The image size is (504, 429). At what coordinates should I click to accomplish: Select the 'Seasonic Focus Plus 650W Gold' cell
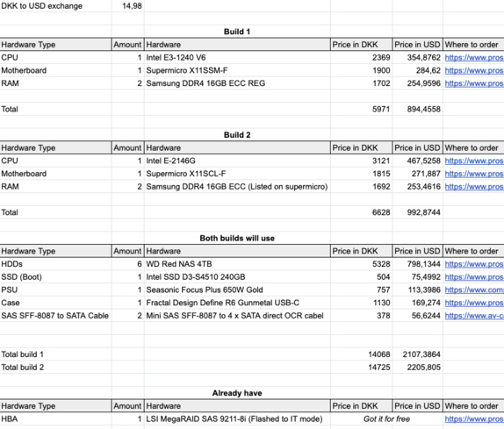237,290
